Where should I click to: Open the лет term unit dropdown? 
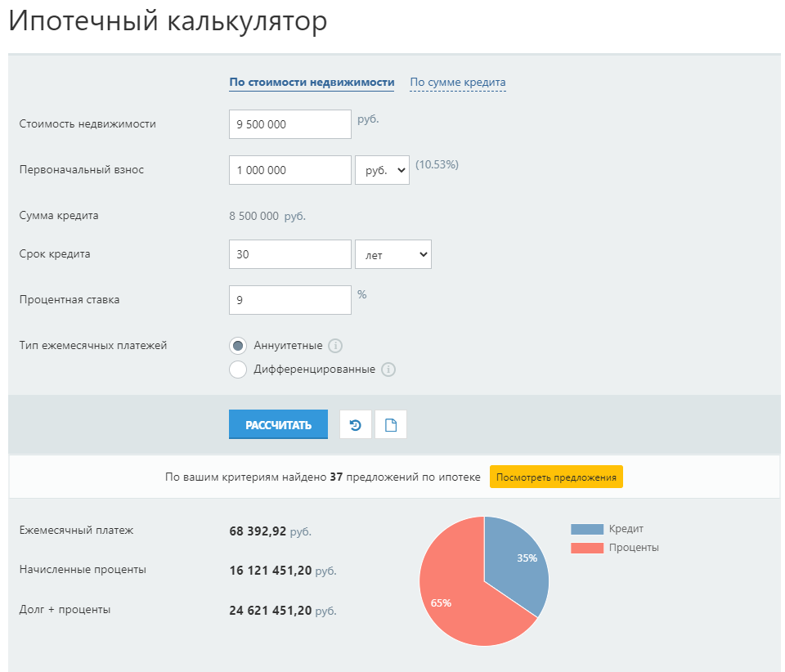pos(393,254)
